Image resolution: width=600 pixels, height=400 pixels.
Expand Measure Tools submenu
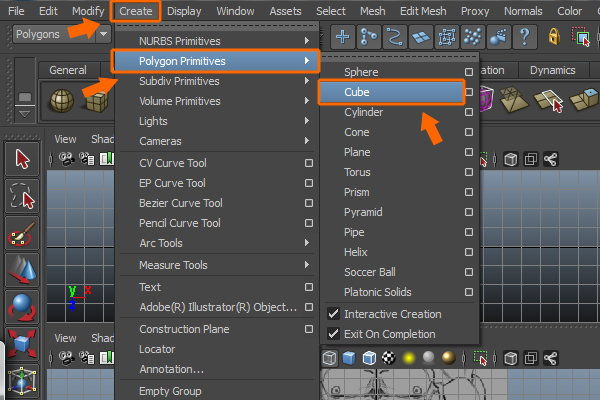tap(217, 265)
